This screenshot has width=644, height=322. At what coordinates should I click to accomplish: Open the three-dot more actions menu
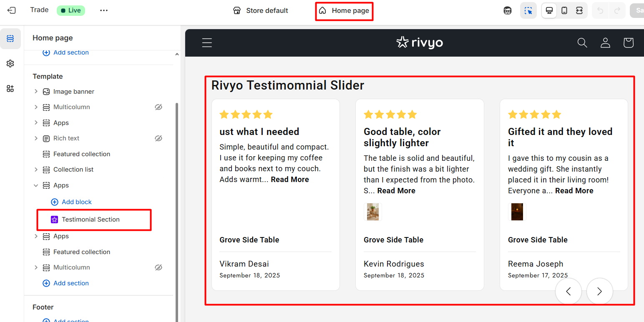point(104,10)
